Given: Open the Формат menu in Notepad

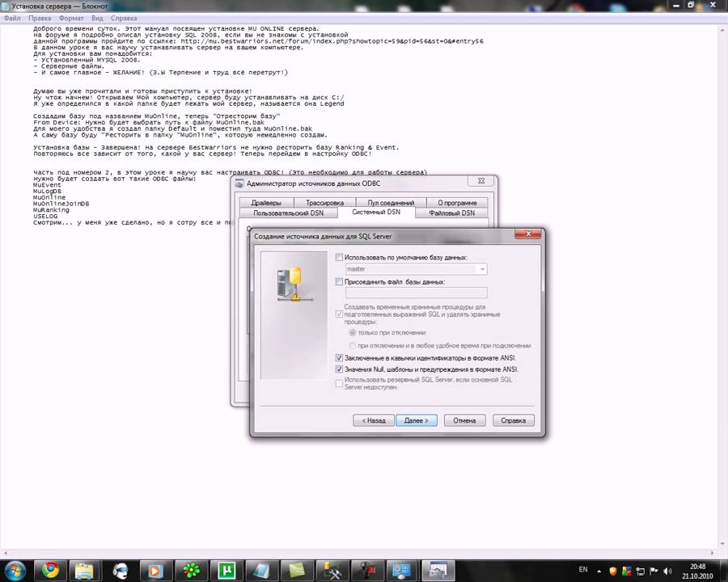Looking at the screenshot, I should [x=71, y=18].
